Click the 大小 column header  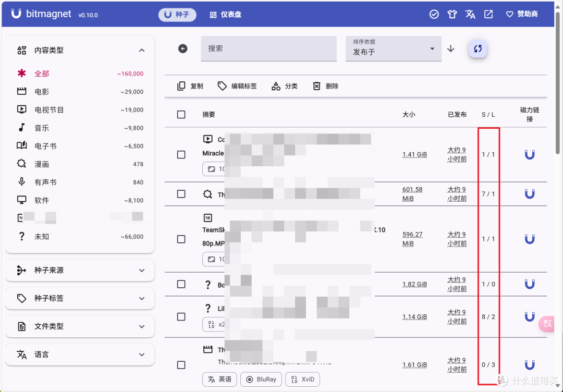point(409,115)
